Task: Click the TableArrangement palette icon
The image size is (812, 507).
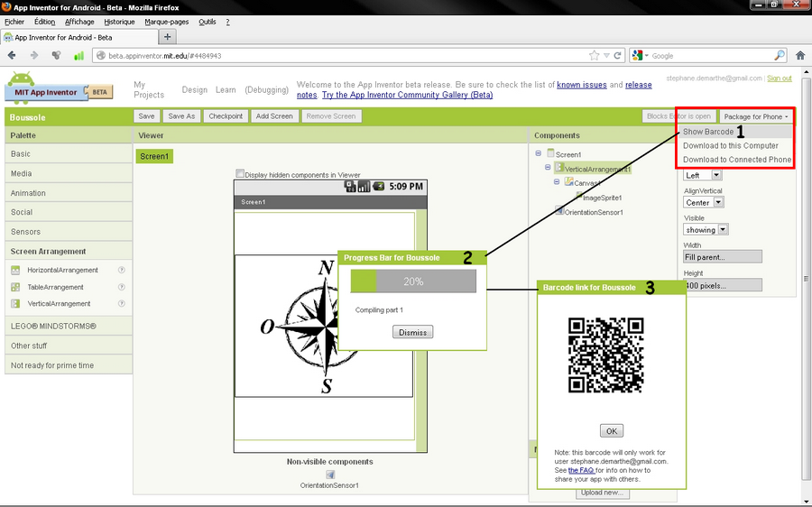Action: click(x=15, y=287)
